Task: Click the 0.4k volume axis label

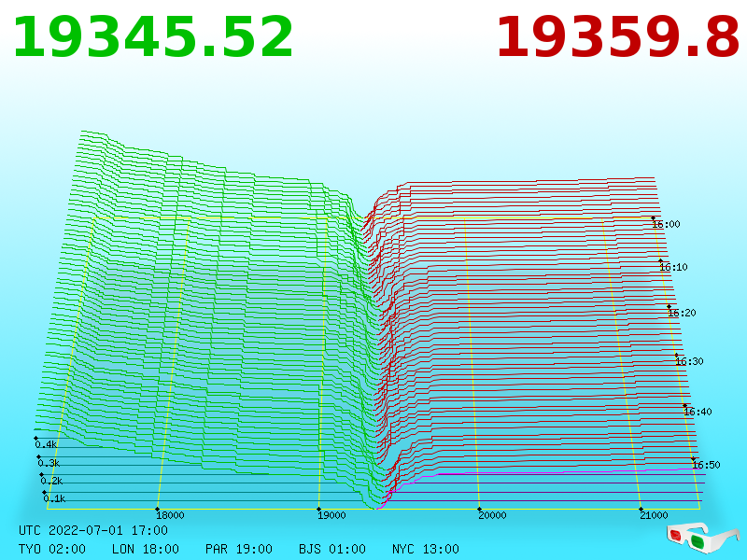Action: click(46, 445)
